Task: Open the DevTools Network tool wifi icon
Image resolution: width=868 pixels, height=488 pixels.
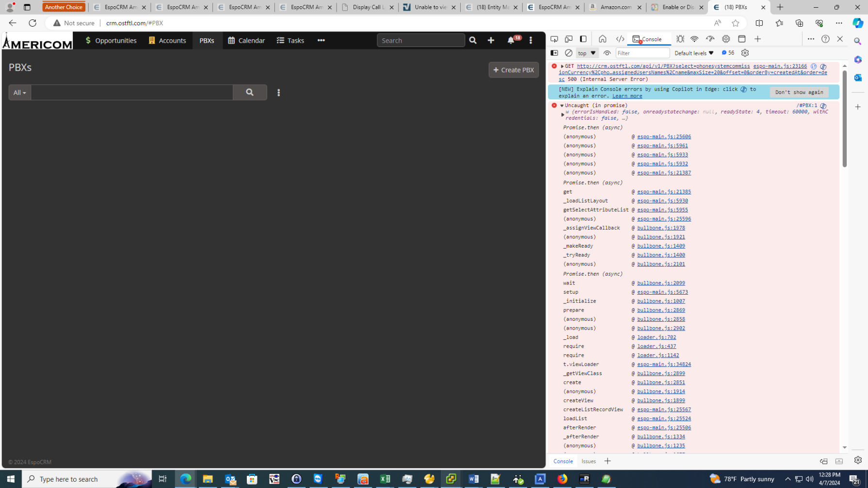Action: tap(694, 39)
